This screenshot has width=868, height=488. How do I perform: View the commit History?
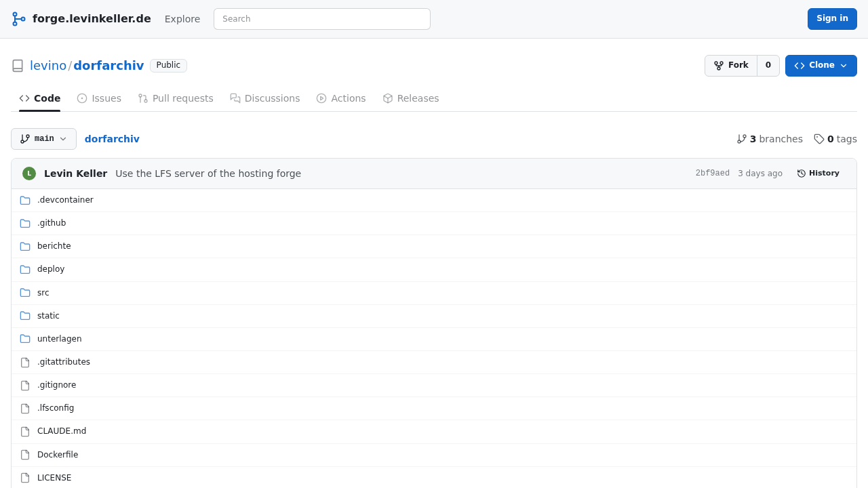(818, 174)
